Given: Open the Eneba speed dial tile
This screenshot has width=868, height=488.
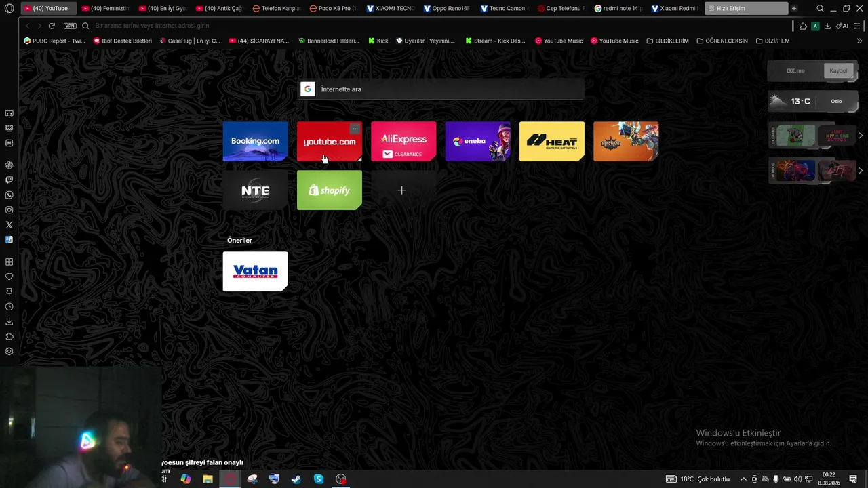Looking at the screenshot, I should coord(477,142).
